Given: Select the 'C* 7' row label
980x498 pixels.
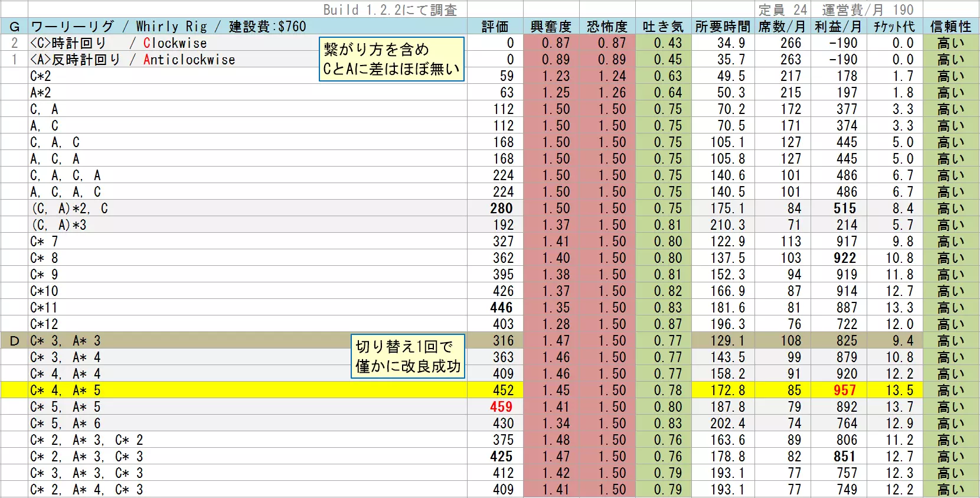Looking at the screenshot, I should click(44, 242).
